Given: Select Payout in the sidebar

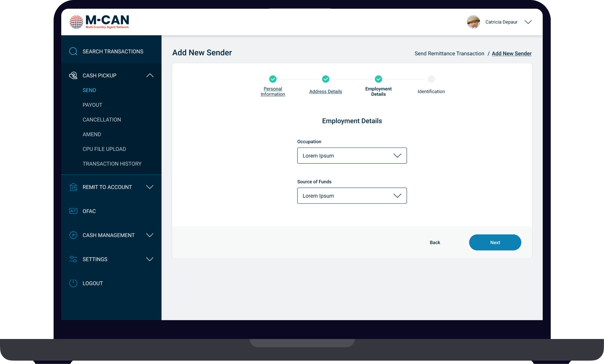Looking at the screenshot, I should 92,105.
